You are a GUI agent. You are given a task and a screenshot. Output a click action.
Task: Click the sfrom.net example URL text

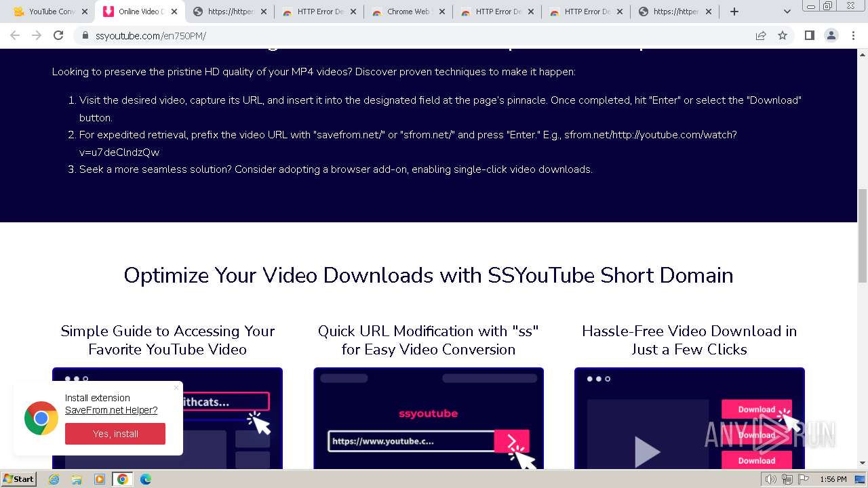click(408, 143)
